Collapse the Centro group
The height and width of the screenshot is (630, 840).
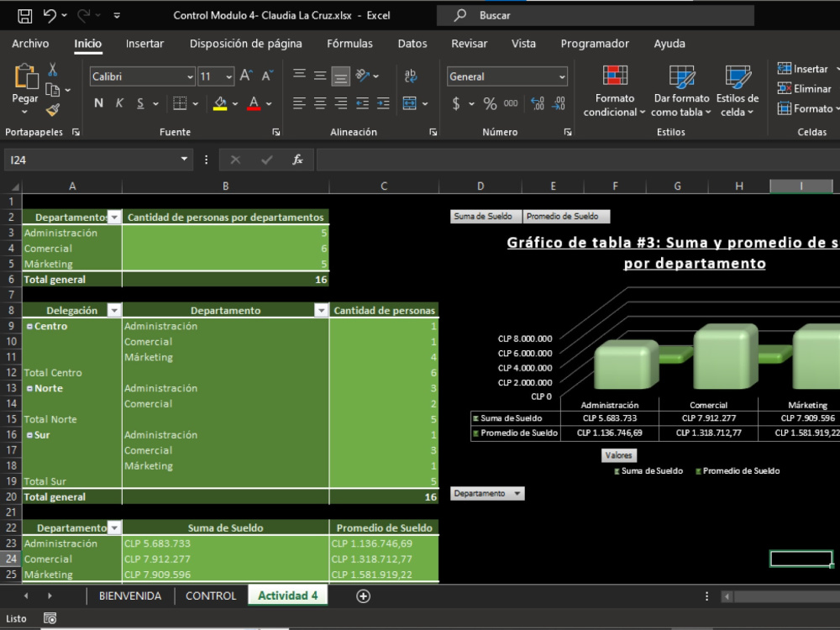[29, 326]
